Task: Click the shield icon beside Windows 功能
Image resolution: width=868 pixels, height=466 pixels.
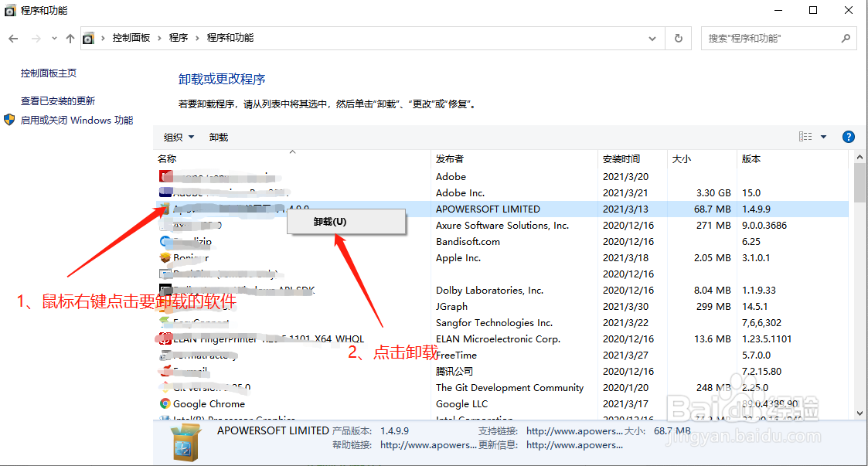Action: pos(9,120)
